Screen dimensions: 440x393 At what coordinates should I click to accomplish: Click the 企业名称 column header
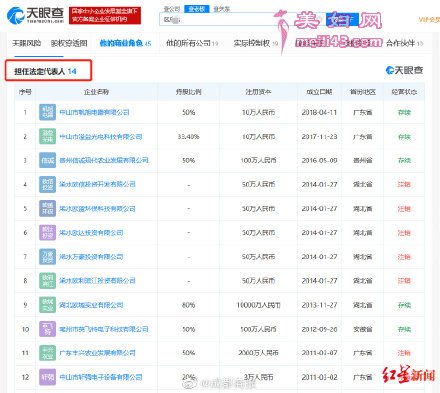(96, 92)
